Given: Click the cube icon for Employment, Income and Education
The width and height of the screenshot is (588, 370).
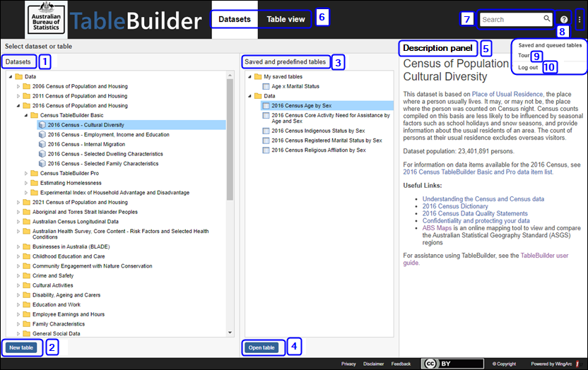Looking at the screenshot, I should (42, 134).
